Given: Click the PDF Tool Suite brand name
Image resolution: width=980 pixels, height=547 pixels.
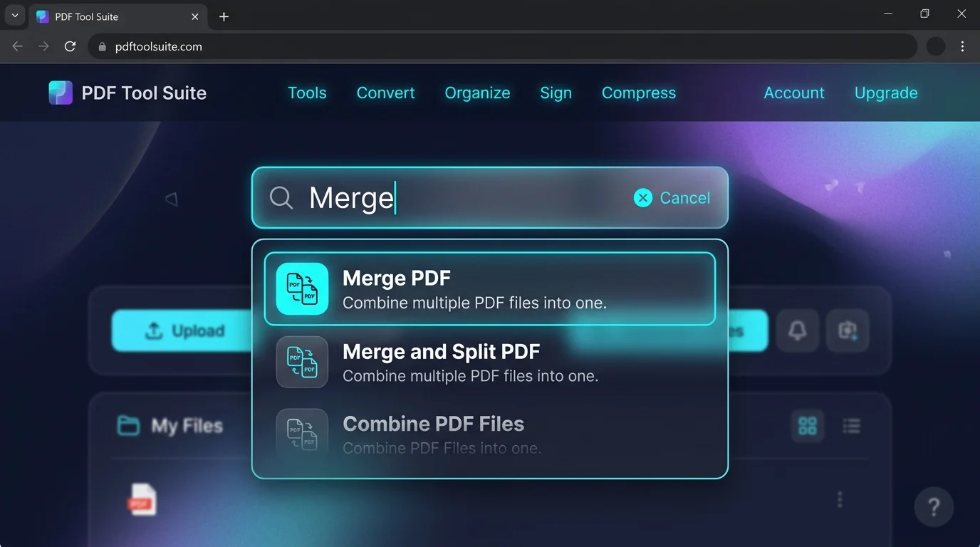Looking at the screenshot, I should [x=144, y=93].
